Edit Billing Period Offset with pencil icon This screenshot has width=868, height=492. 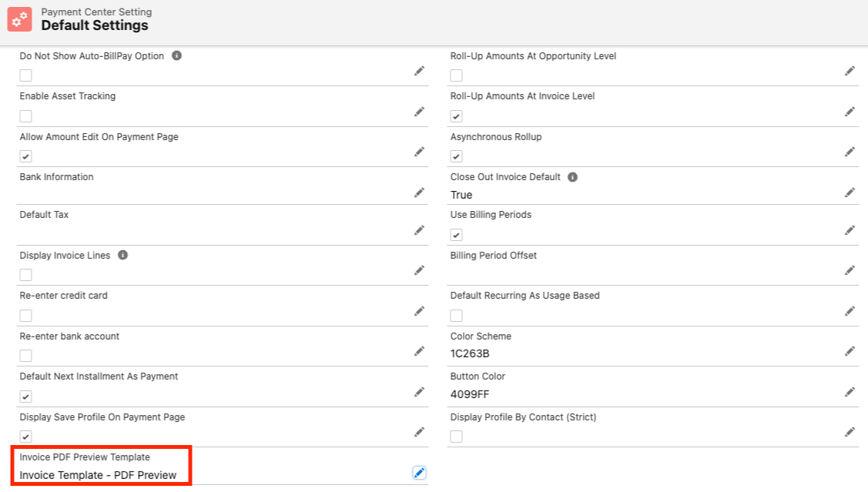pyautogui.click(x=850, y=270)
